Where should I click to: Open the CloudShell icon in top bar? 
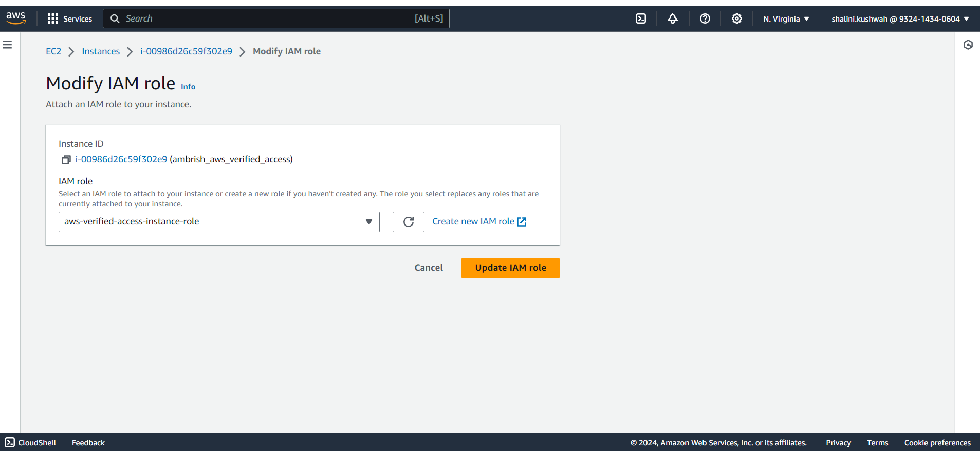pyautogui.click(x=641, y=19)
